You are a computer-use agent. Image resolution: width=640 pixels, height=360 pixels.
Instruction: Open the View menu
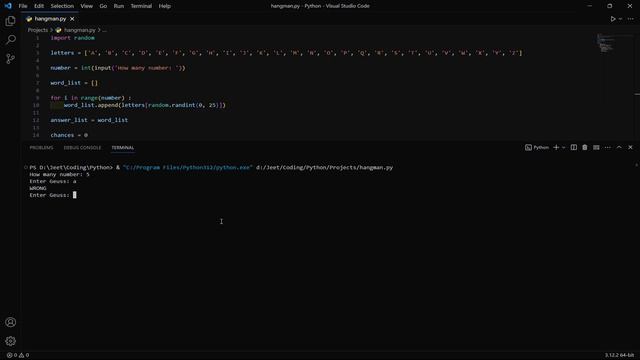87,6
